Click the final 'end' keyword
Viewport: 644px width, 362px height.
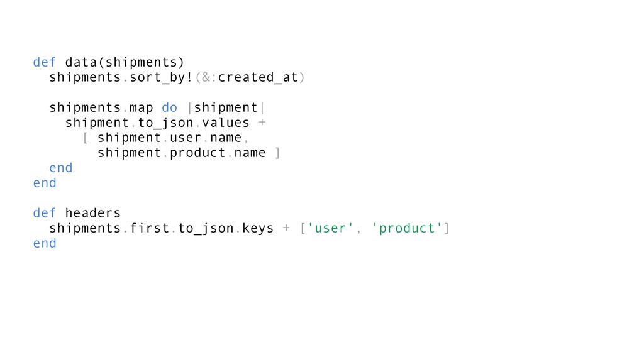(45, 243)
